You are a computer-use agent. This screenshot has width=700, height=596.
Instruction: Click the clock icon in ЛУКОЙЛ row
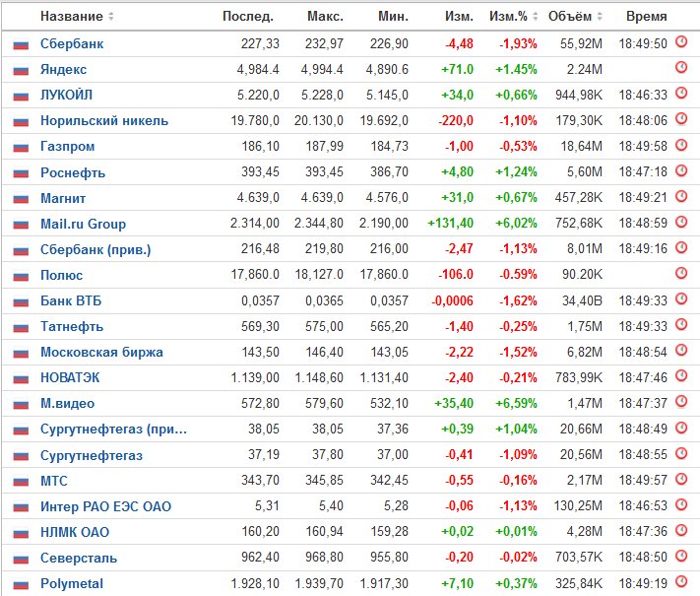click(681, 93)
